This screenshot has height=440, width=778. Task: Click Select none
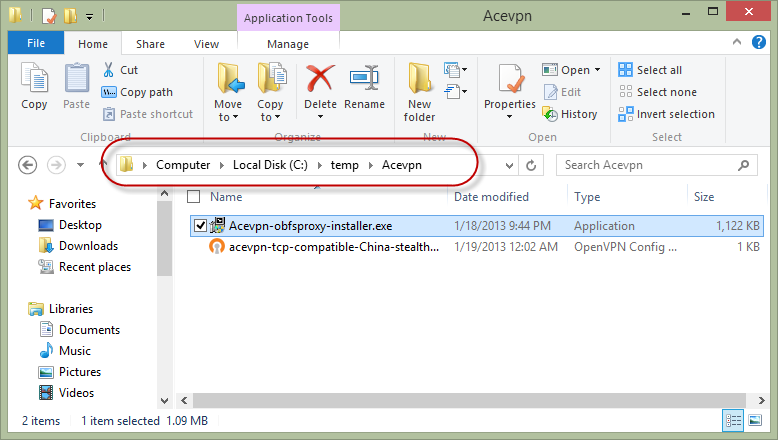pos(657,92)
